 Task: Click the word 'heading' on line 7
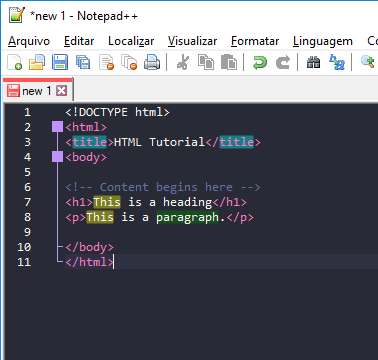coord(187,202)
